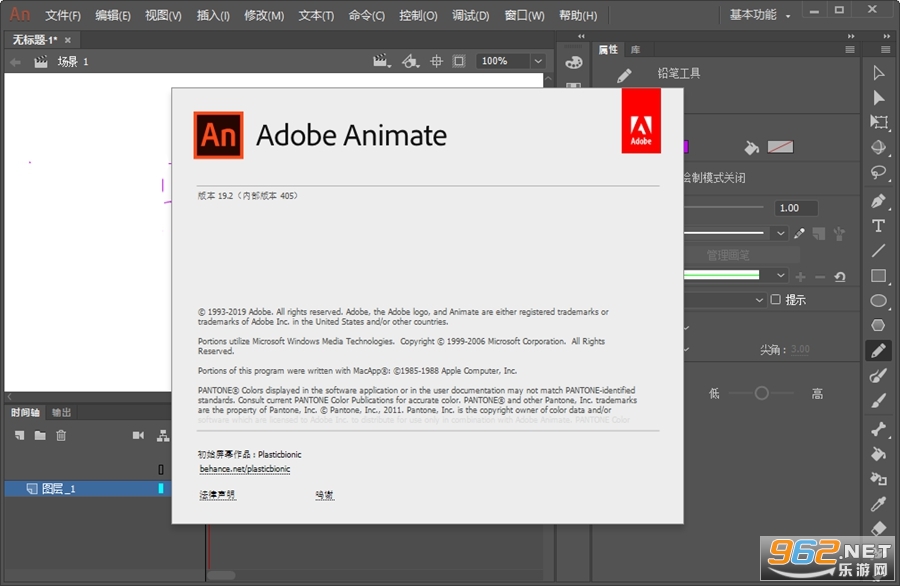Screen dimensions: 900x586
Task: Select the Eraser tool
Action: pos(878,527)
